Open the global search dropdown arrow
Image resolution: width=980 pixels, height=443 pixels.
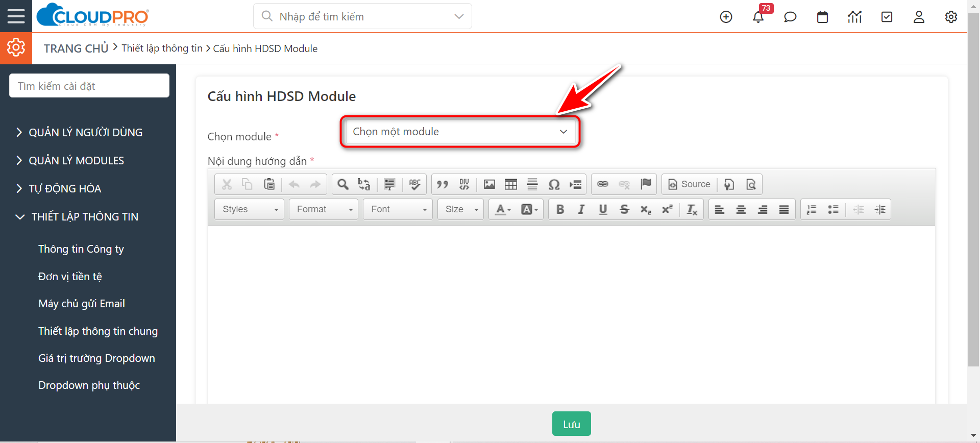point(459,16)
